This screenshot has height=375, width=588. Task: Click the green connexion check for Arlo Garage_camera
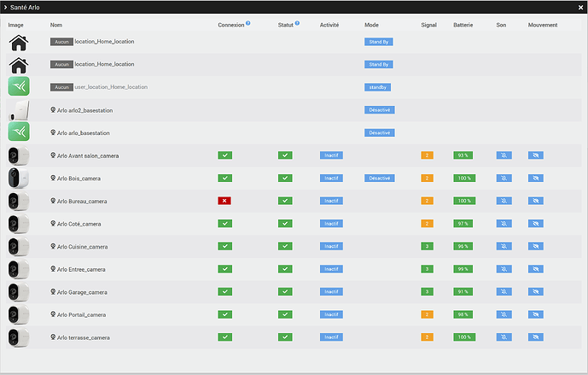pyautogui.click(x=225, y=291)
